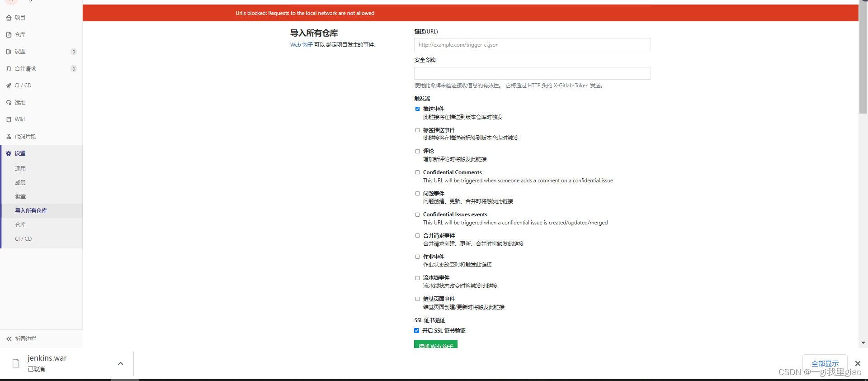Select 仓库 under settings submenu
The image size is (868, 381).
click(x=20, y=225)
